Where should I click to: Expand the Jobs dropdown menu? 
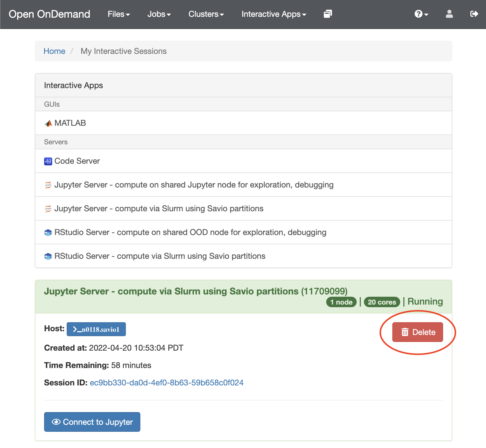pos(159,14)
